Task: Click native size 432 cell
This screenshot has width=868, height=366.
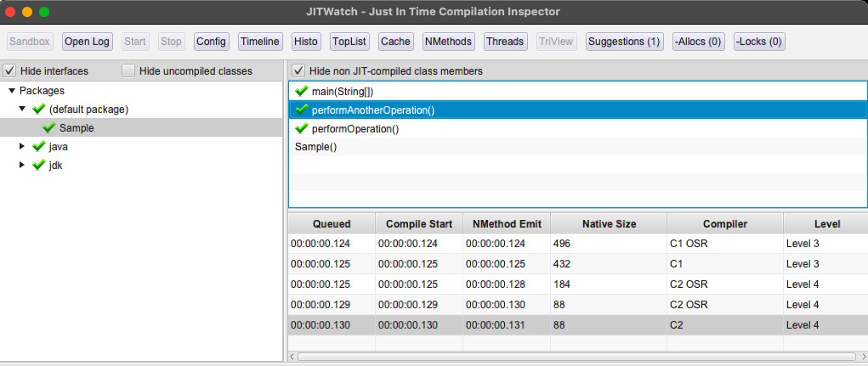Action: 609,264
